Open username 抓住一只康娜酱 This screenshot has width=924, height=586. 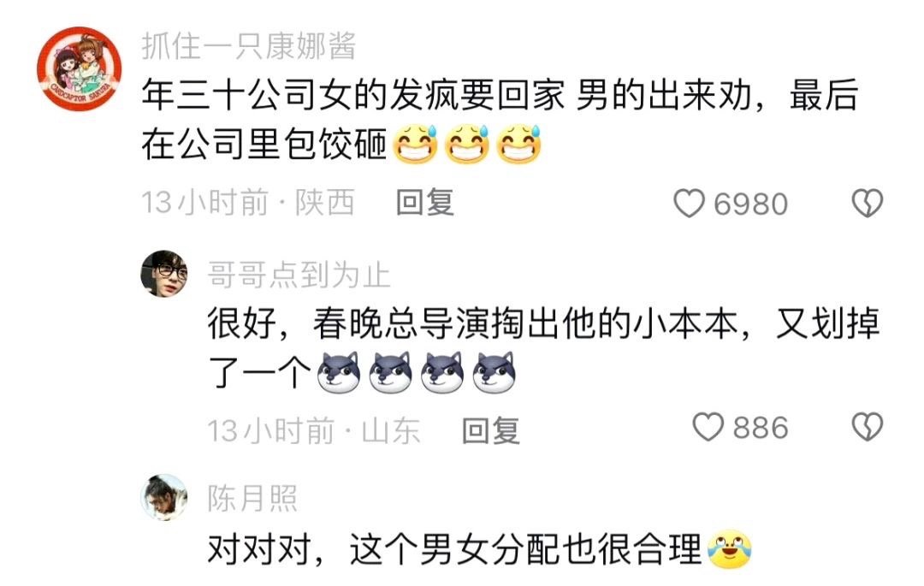tap(249, 46)
